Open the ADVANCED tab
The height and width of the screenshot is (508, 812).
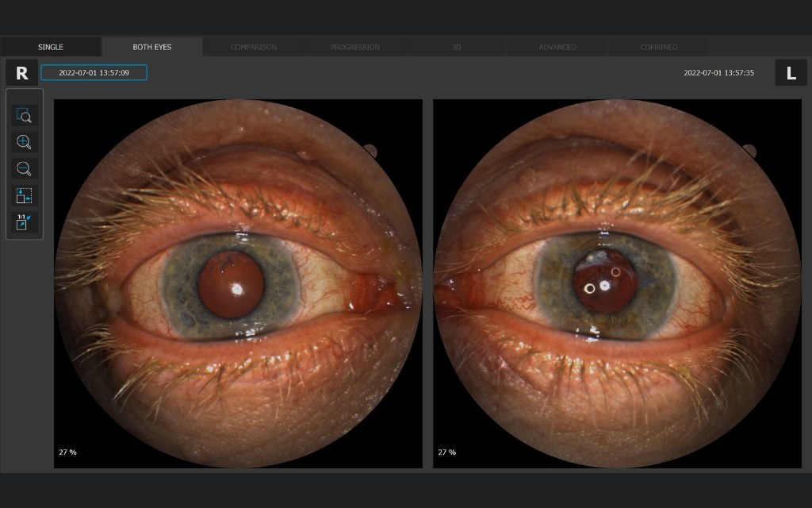557,47
